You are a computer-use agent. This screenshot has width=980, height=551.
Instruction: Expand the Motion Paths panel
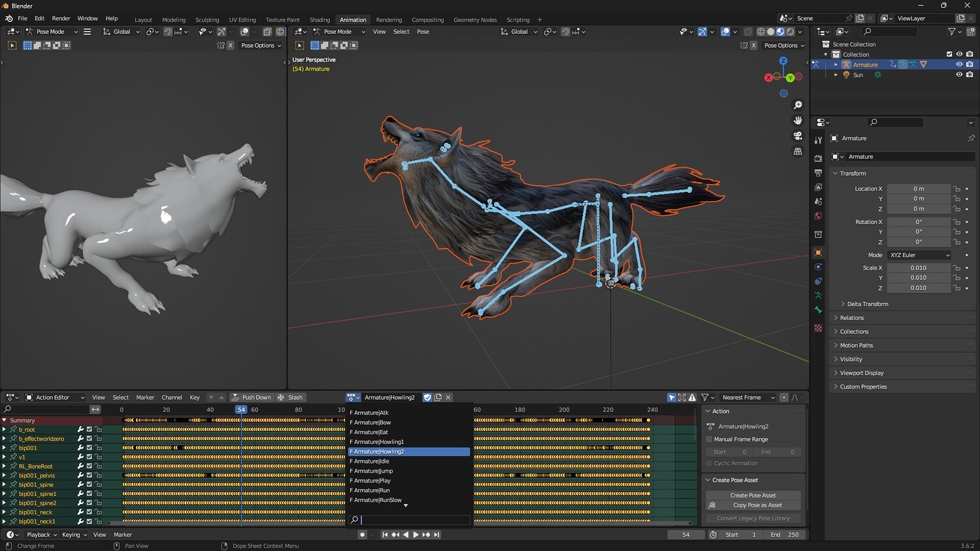tap(856, 345)
